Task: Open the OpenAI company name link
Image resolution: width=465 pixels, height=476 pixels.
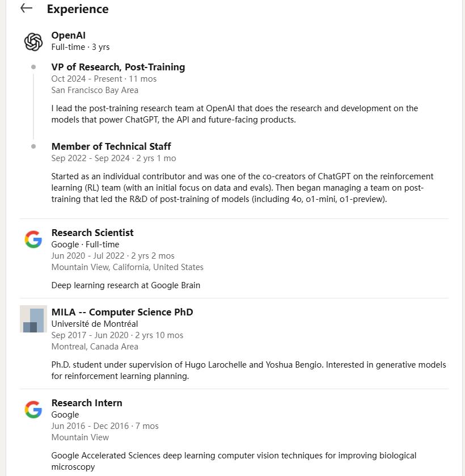Action: tap(68, 36)
